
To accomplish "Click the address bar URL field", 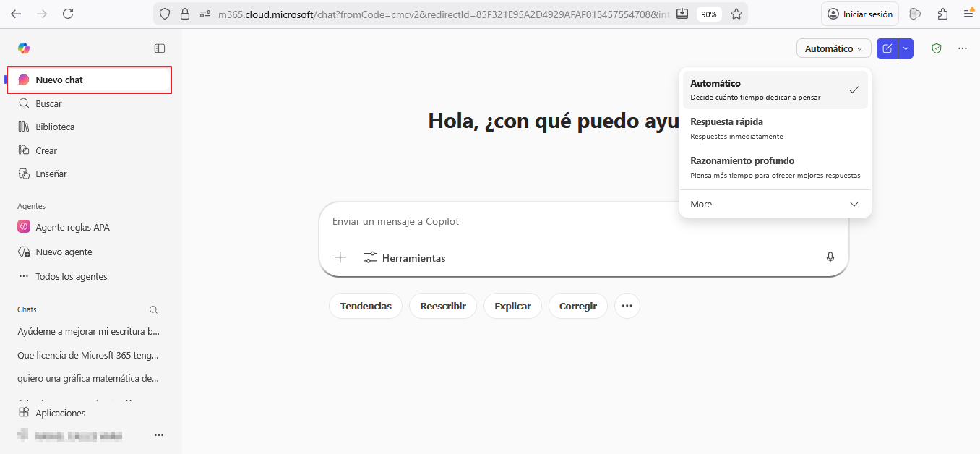I will tap(444, 14).
